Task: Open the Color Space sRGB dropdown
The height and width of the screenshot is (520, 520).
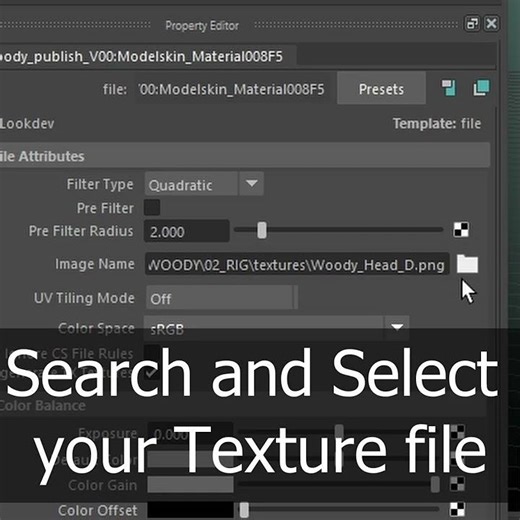Action: (x=276, y=328)
